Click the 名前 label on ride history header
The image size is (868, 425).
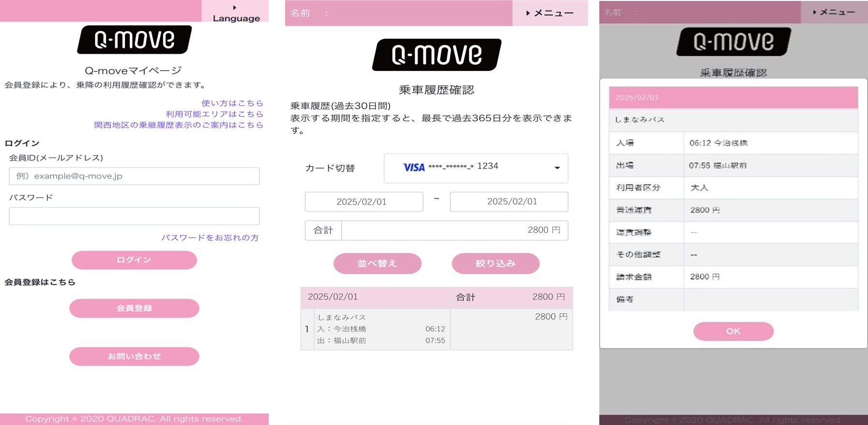(x=300, y=13)
